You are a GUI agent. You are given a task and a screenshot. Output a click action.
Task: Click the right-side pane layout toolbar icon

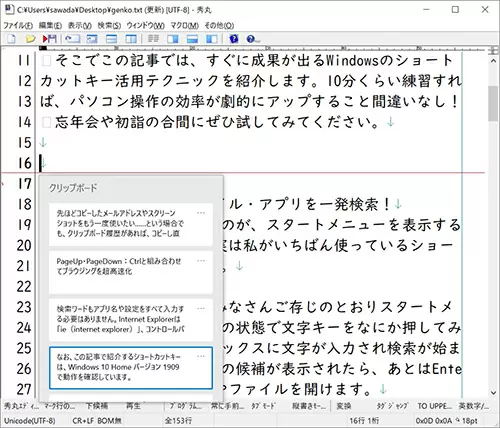point(172,39)
